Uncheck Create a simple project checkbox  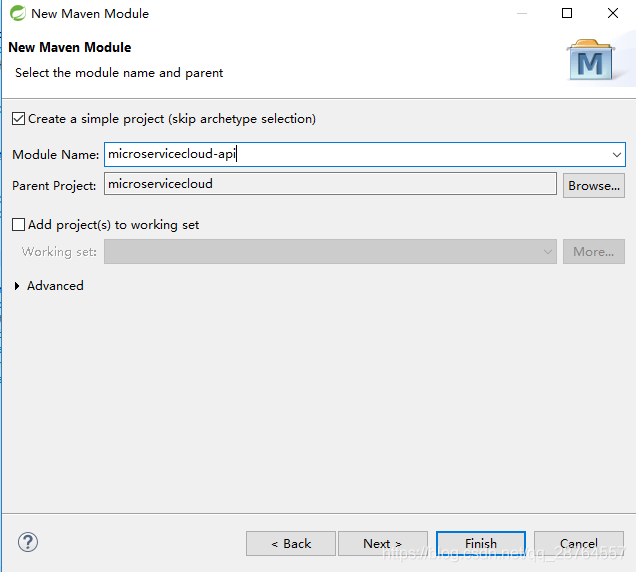click(x=18, y=119)
